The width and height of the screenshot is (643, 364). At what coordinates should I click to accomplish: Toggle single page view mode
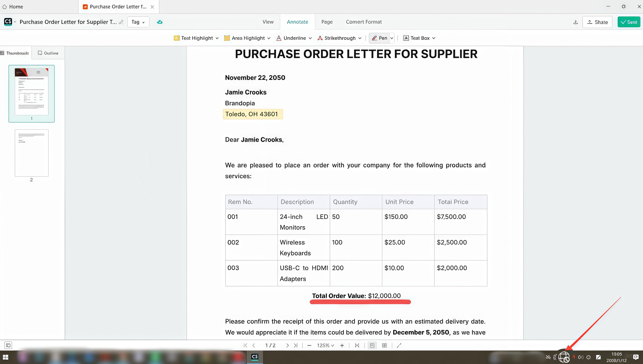(372, 345)
